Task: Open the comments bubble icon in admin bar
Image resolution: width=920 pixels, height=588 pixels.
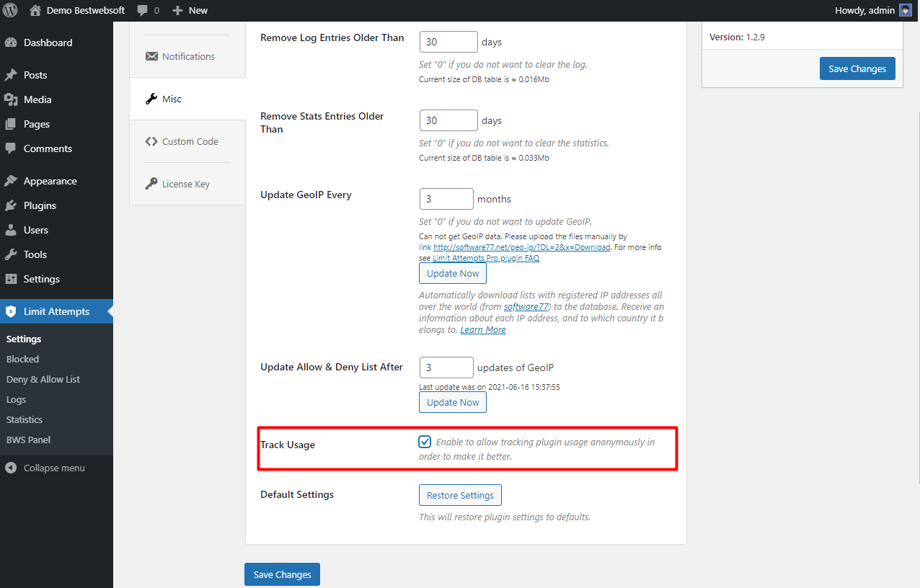Action: tap(142, 10)
